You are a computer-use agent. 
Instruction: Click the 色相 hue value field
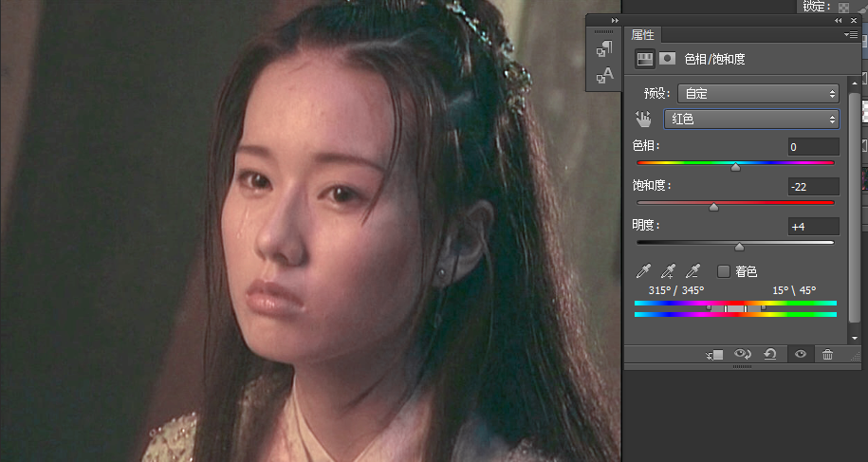click(813, 147)
